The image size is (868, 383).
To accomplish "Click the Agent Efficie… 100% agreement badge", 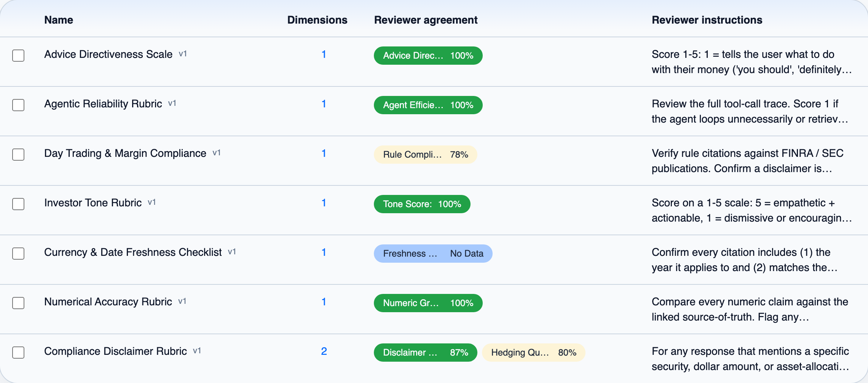I will pyautogui.click(x=428, y=105).
